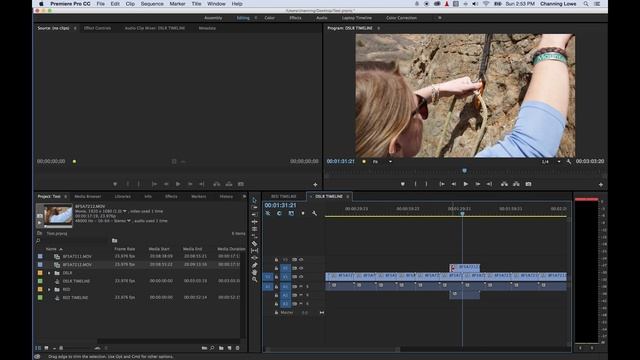
Task: Mute audio track A1
Action: click(301, 287)
